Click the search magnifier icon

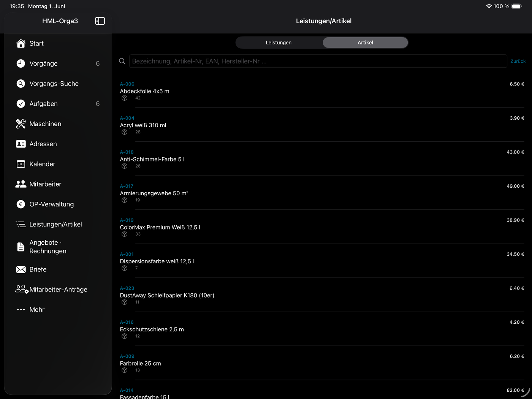click(122, 61)
